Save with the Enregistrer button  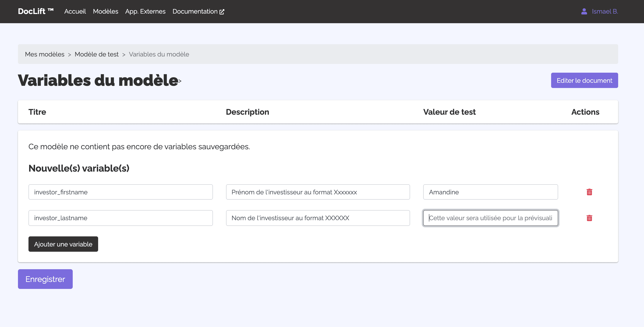45,279
